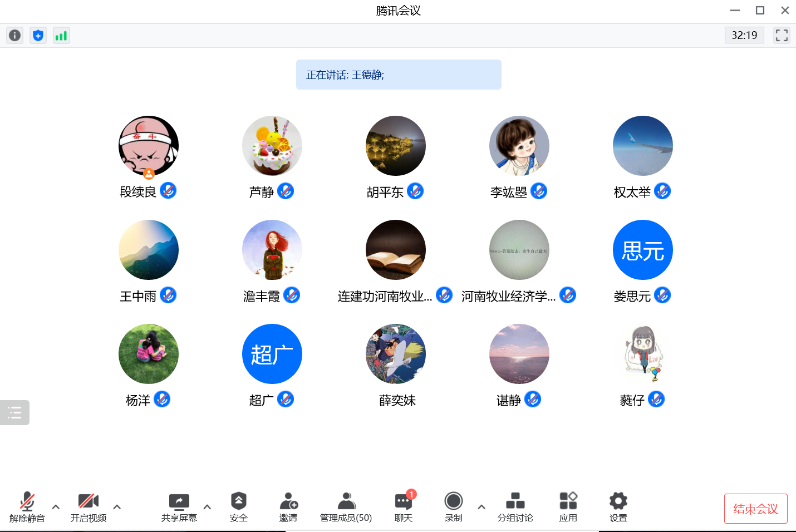The height and width of the screenshot is (532, 796).
Task: Turn on camera with 开启视频
Action: (x=89, y=507)
